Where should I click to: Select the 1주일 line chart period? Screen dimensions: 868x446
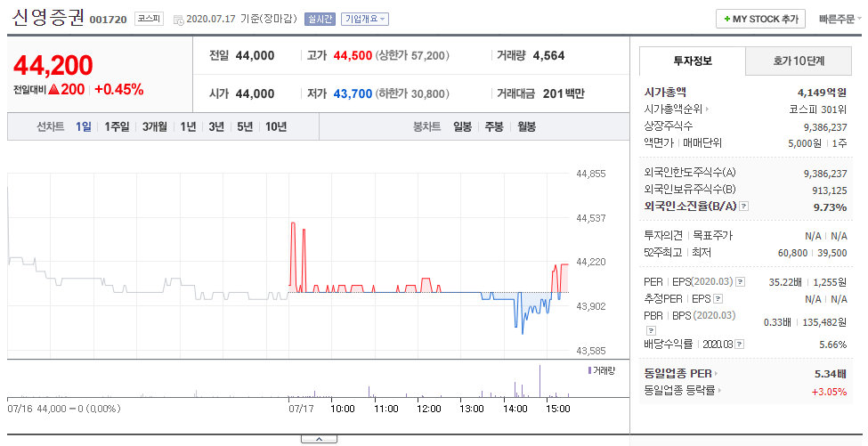click(x=117, y=126)
